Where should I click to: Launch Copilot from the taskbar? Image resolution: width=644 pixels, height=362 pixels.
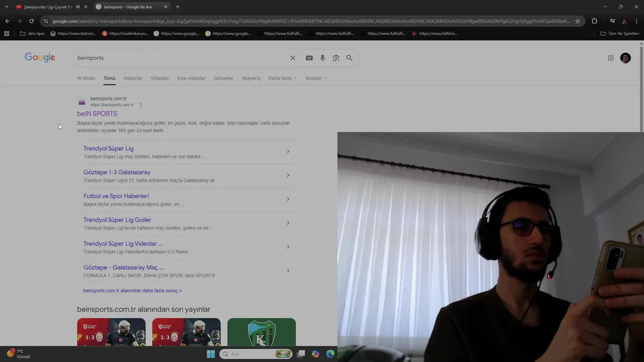tap(315, 354)
